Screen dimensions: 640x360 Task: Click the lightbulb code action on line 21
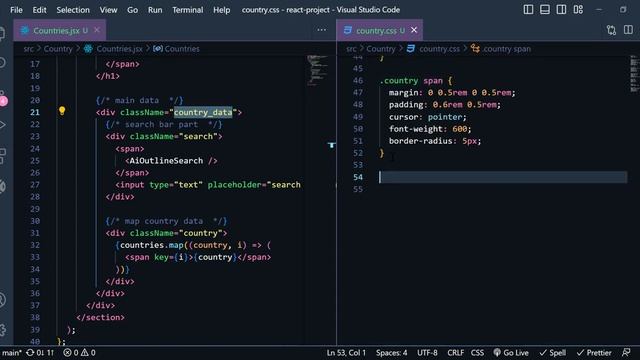coord(62,111)
